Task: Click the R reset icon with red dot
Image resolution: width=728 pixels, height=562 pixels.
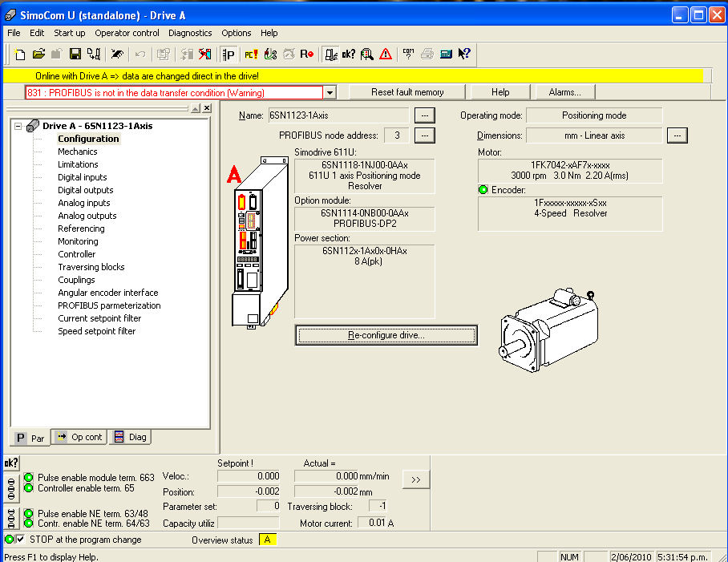Action: pyautogui.click(x=306, y=55)
